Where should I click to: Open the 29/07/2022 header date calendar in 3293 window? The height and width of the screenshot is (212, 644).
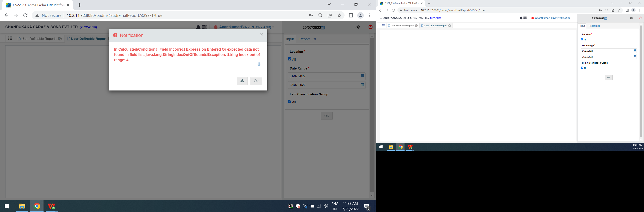point(323,27)
